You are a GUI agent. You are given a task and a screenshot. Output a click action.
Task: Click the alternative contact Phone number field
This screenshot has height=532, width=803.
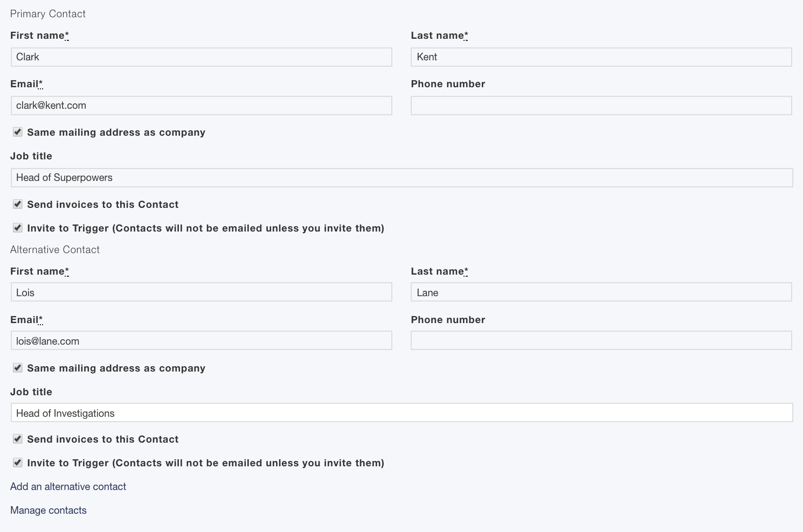601,341
